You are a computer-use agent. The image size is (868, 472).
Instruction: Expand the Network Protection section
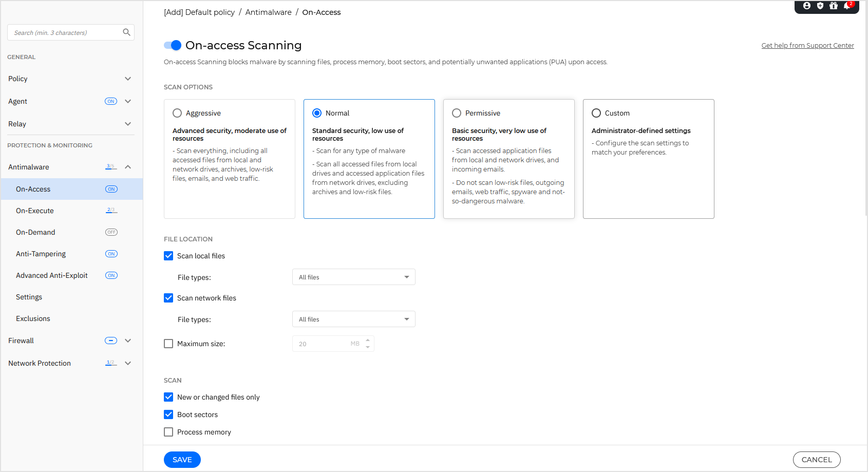tap(128, 363)
